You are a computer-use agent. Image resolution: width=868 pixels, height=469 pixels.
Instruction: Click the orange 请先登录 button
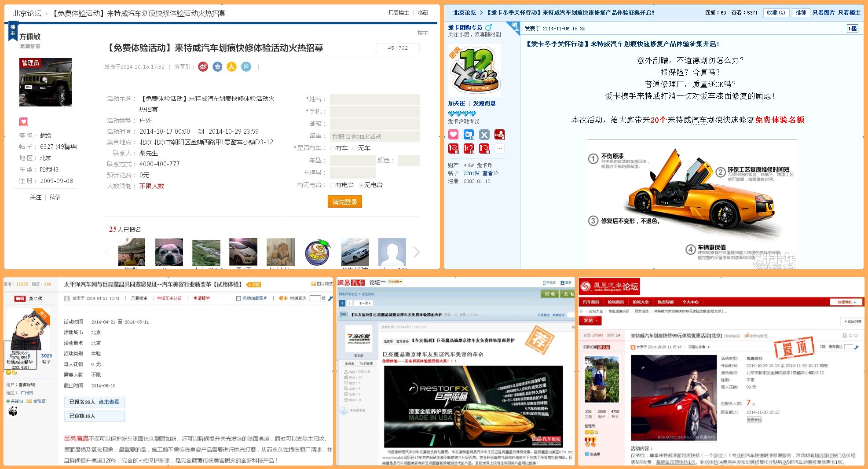344,202
